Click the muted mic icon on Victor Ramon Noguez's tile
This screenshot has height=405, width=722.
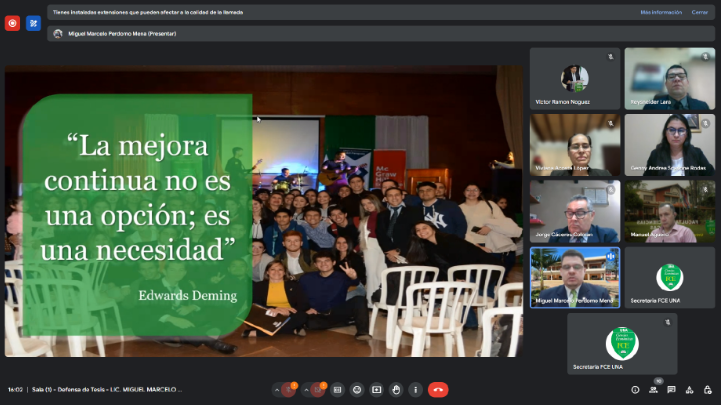coord(611,57)
